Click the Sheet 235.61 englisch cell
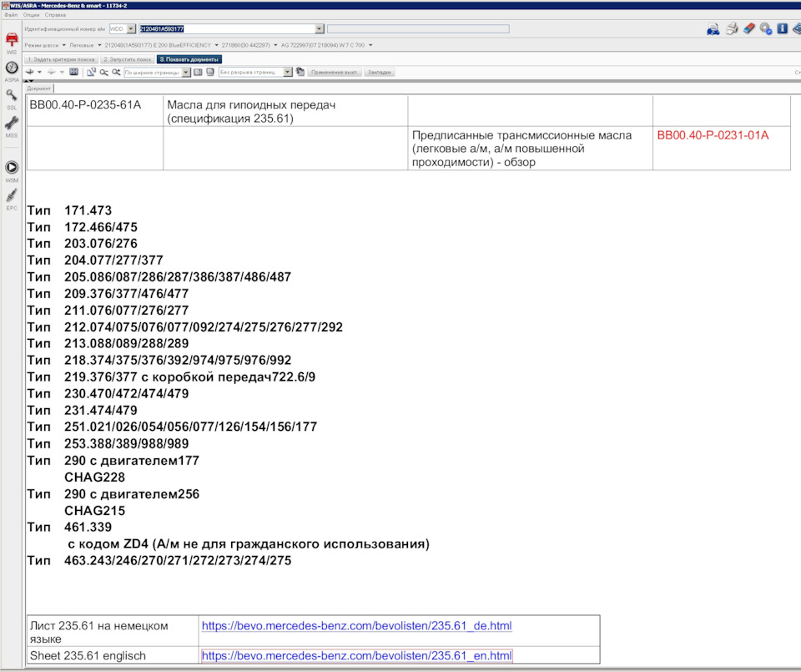The image size is (801, 672). (113, 655)
